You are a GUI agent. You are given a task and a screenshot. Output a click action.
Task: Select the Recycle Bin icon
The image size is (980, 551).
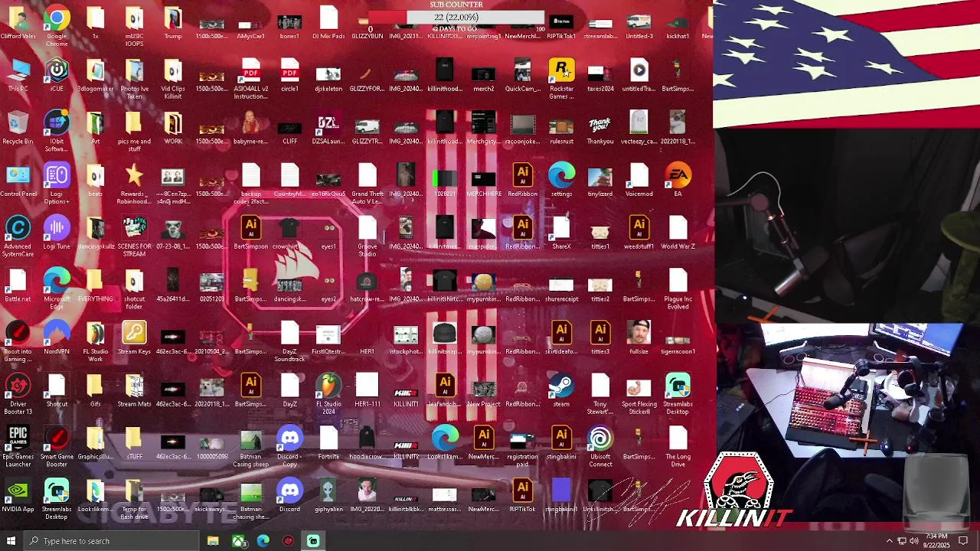coord(18,129)
